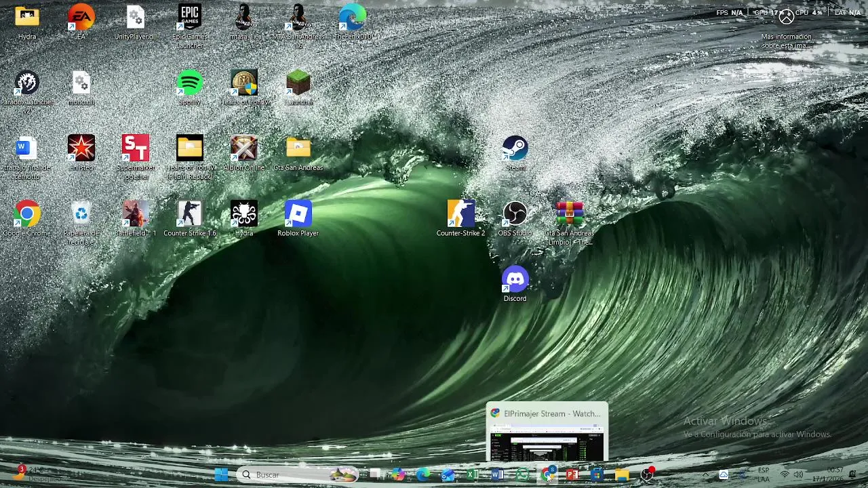
Task: Open Hearts of Iron IV FitGirl Repack folder
Action: (190, 158)
